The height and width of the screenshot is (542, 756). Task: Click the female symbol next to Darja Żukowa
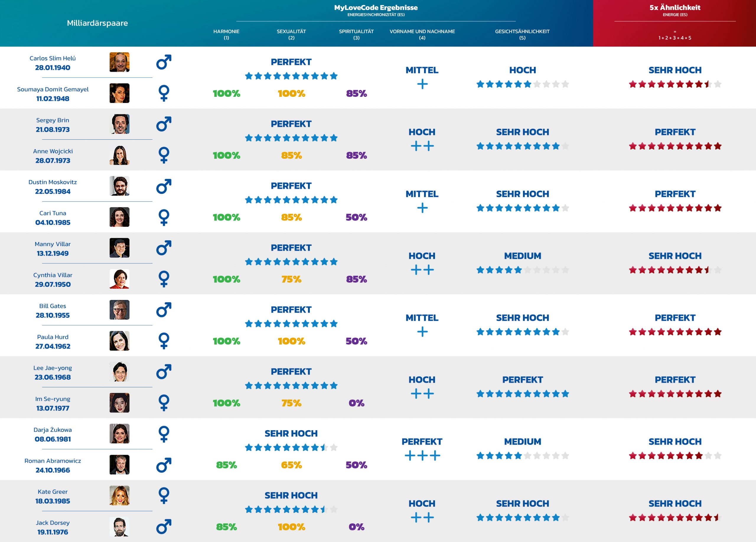(164, 434)
